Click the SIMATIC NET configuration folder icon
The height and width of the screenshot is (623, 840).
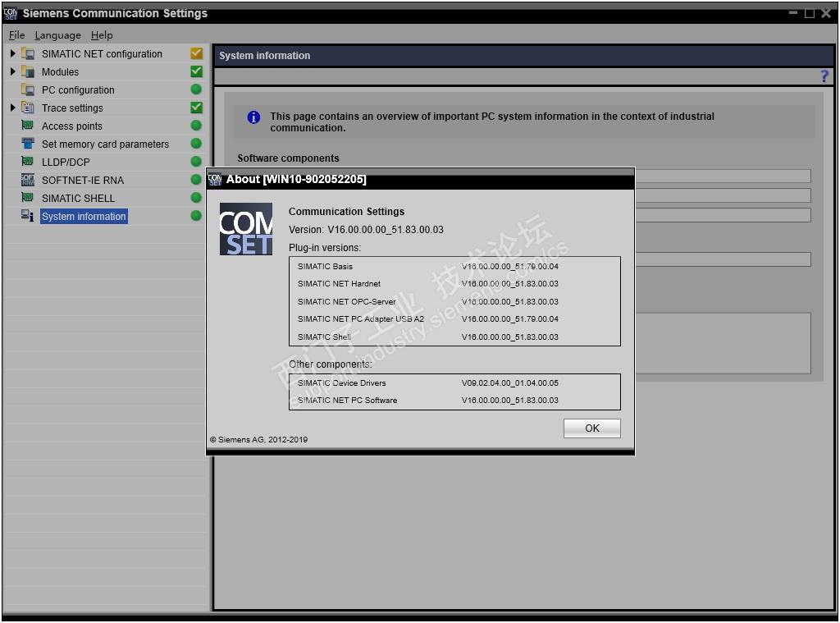tap(28, 53)
